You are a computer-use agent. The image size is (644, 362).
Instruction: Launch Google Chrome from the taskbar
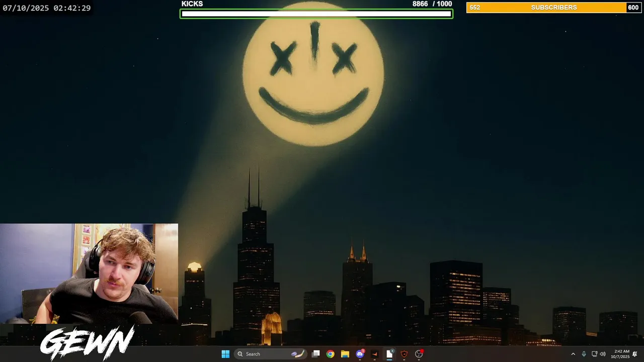point(330,354)
